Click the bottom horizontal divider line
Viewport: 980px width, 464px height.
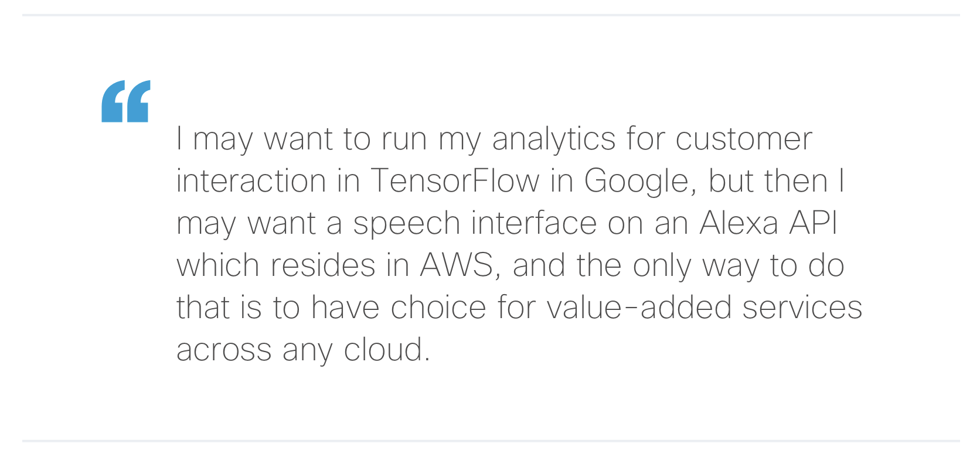(x=490, y=441)
